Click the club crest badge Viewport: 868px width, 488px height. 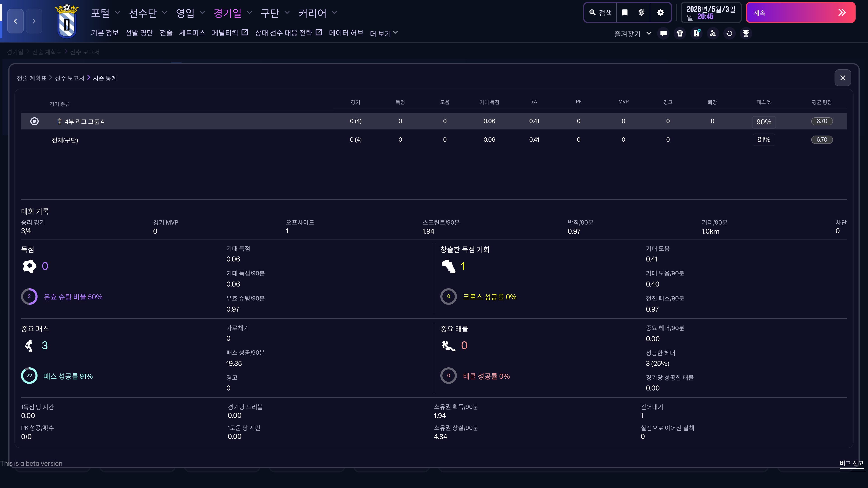click(67, 21)
